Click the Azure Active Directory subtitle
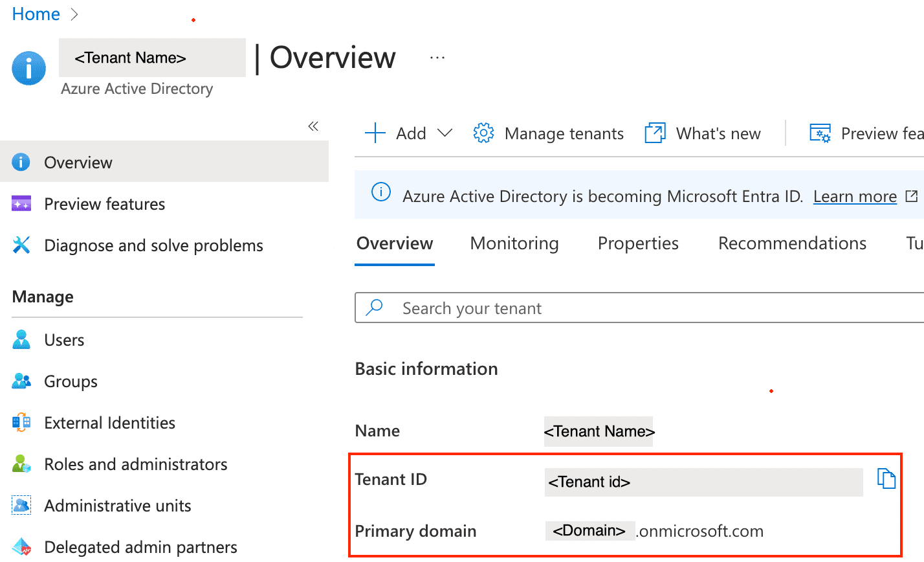Image resolution: width=924 pixels, height=562 pixels. [x=137, y=89]
